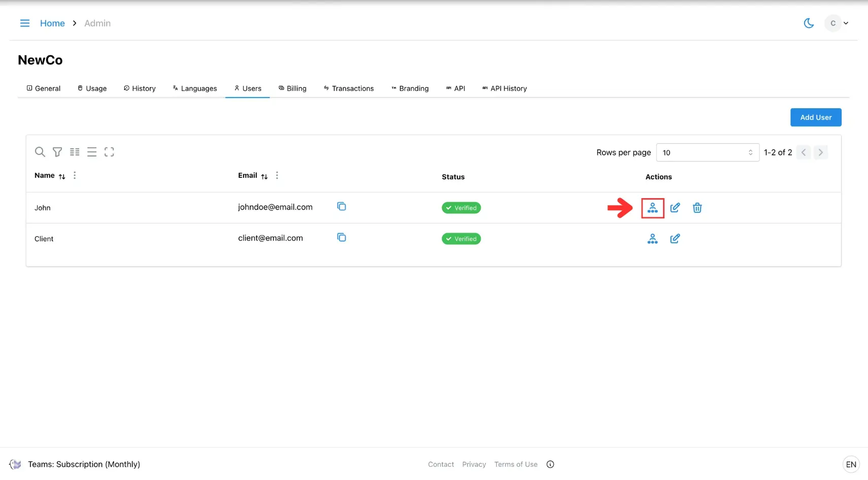The height and width of the screenshot is (480, 868).
Task: Delete user John trash icon
Action: point(697,208)
